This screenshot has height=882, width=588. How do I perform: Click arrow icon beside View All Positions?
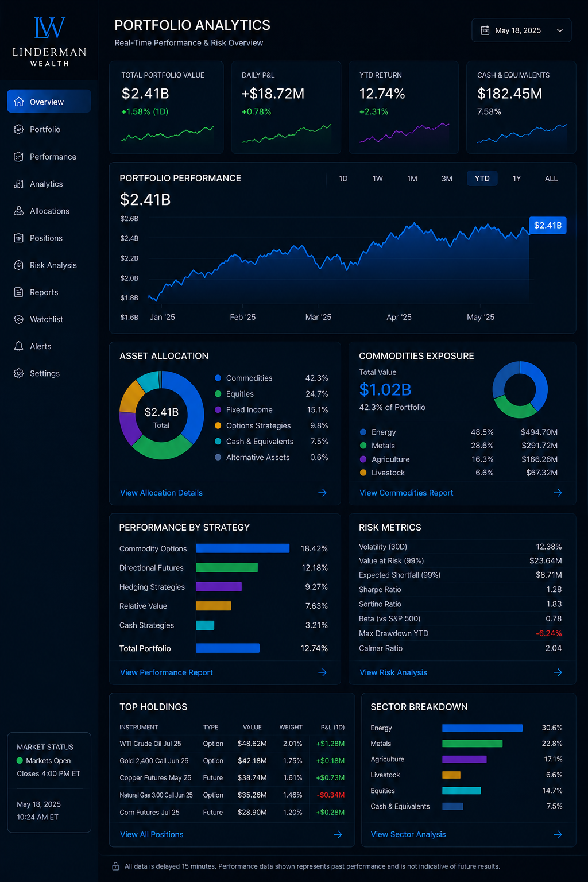[x=338, y=834]
